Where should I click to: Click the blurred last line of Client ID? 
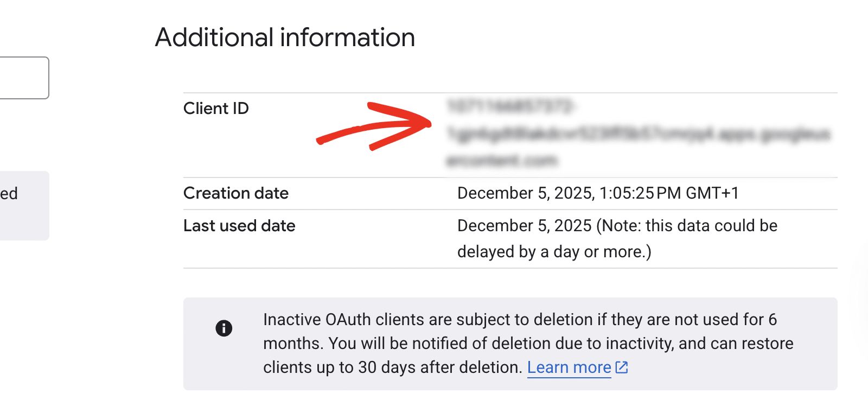coord(502,161)
